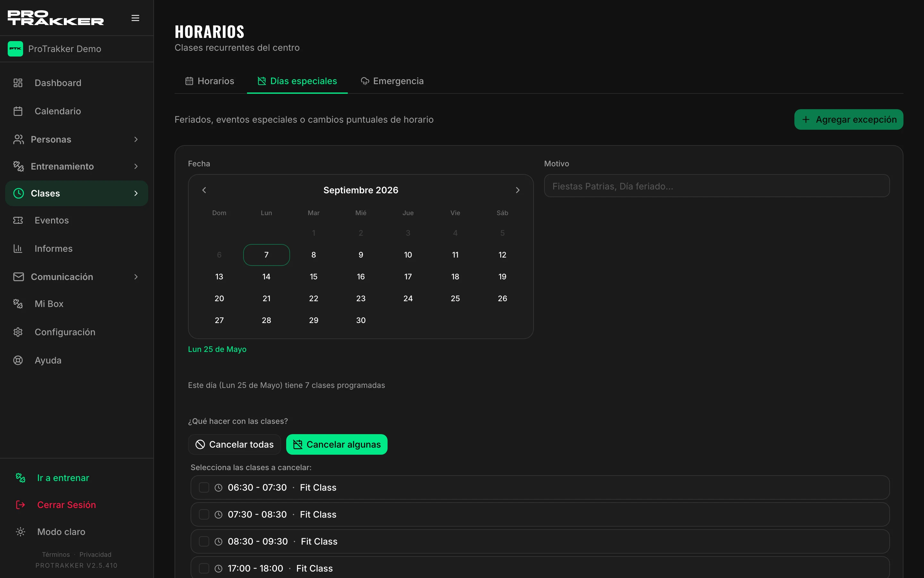The image size is (924, 578).
Task: Click the Agregar excepción button
Action: click(x=849, y=120)
